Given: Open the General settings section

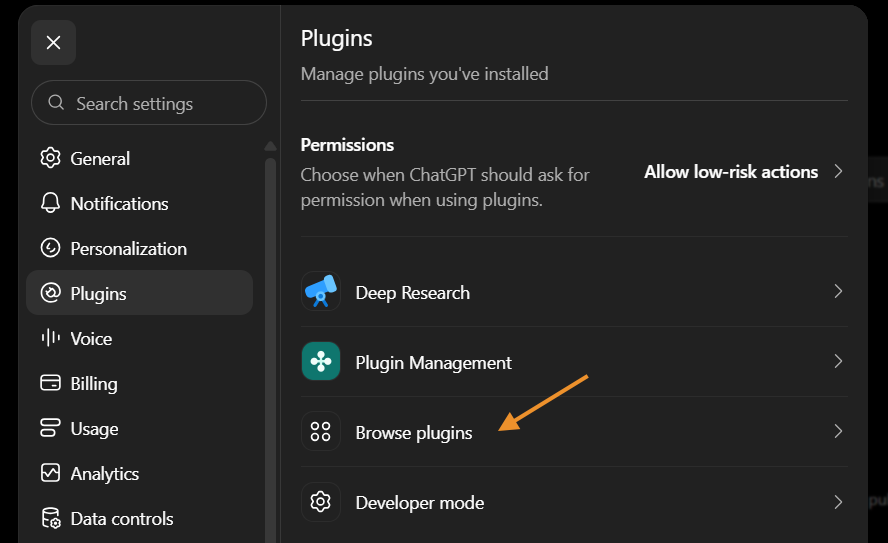Looking at the screenshot, I should pos(139,159).
